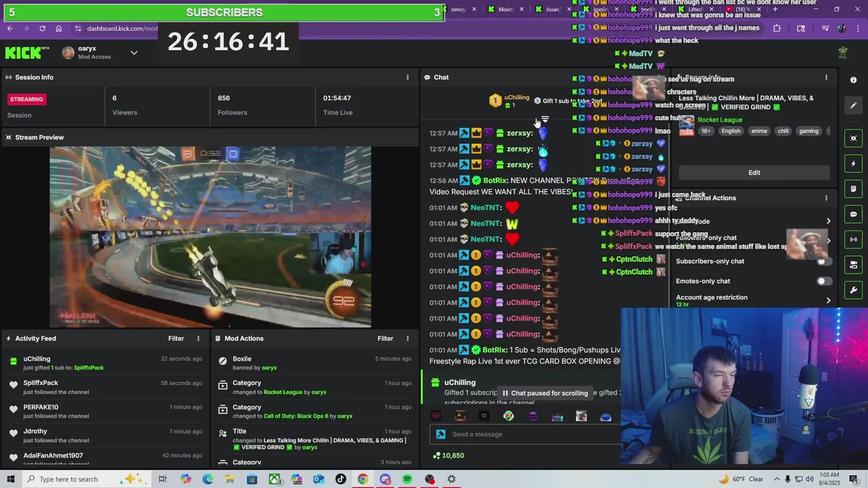Image resolution: width=868 pixels, height=488 pixels.
Task: Click the broadcast signal icon in right sidebar
Action: tap(853, 239)
